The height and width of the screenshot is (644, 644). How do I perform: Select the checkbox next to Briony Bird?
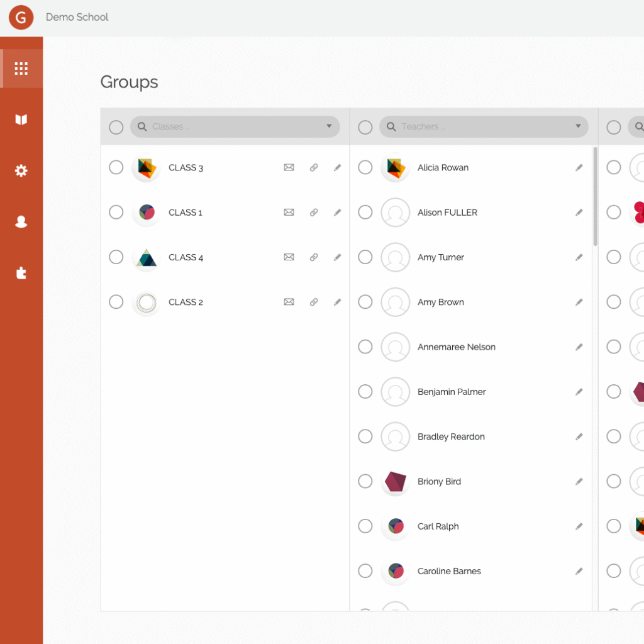tap(365, 481)
